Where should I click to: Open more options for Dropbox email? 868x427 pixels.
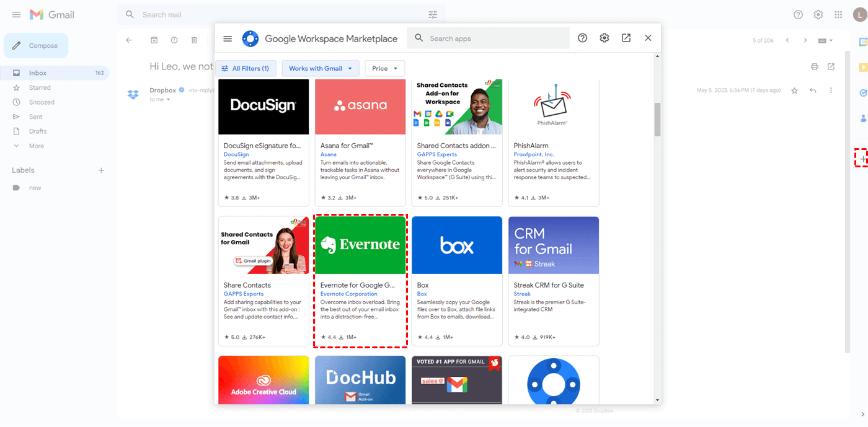831,90
